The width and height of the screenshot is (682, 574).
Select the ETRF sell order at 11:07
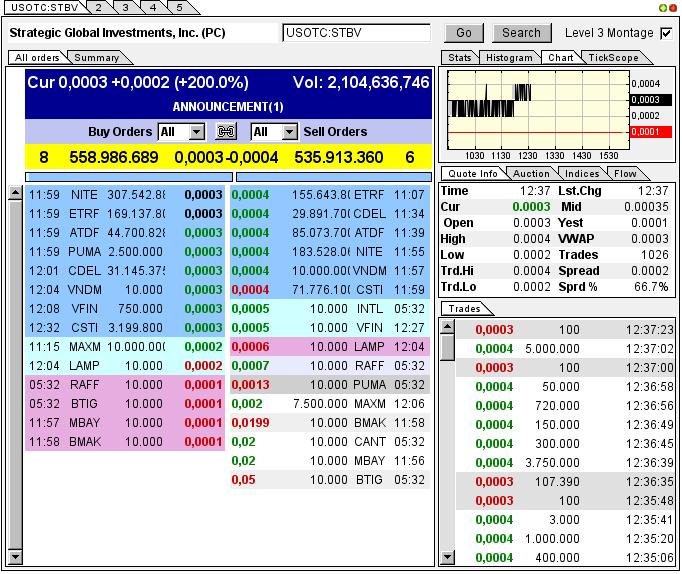point(330,195)
